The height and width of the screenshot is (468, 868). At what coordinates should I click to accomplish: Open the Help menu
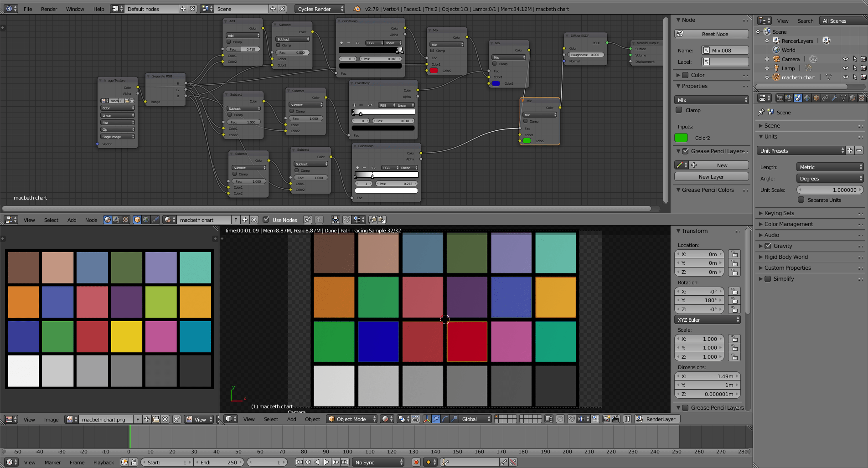[x=98, y=9]
